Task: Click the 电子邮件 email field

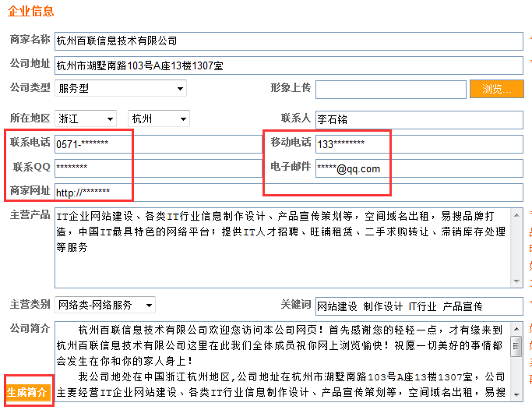Action: 352,168
